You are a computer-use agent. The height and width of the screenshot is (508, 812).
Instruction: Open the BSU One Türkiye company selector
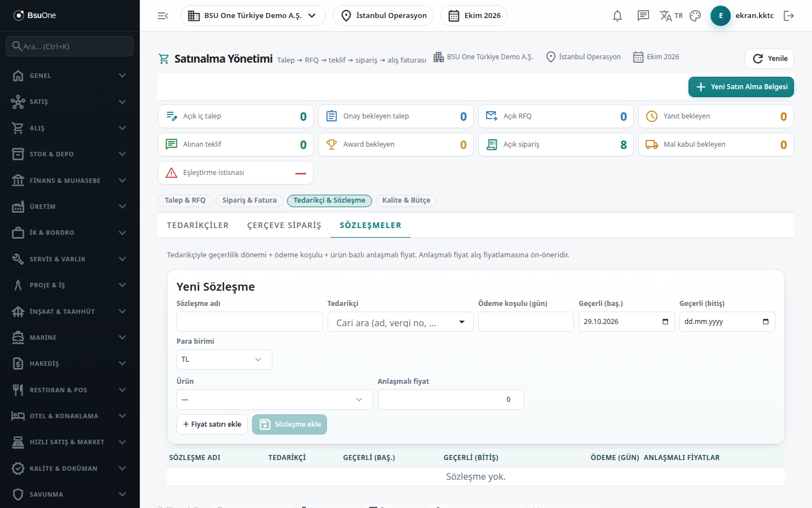(253, 16)
